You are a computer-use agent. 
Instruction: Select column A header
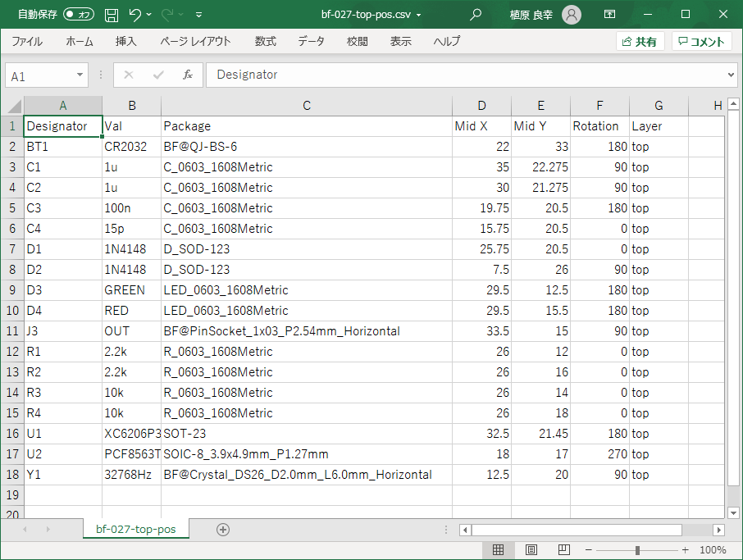(63, 106)
